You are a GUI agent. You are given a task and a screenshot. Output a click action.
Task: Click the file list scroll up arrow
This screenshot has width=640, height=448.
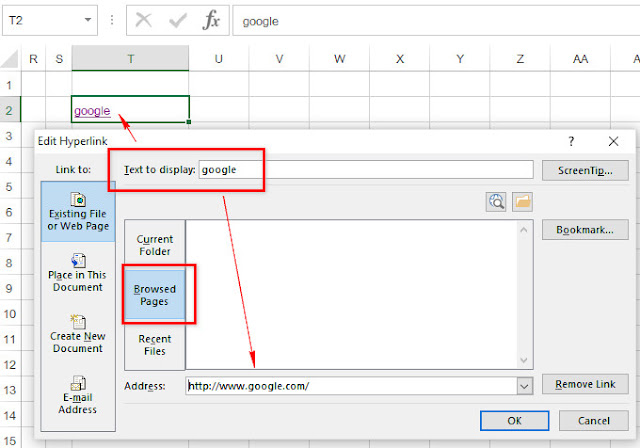(x=524, y=230)
